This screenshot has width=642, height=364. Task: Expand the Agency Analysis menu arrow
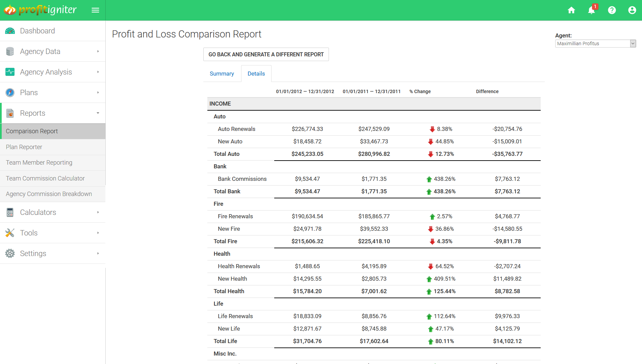(x=98, y=72)
